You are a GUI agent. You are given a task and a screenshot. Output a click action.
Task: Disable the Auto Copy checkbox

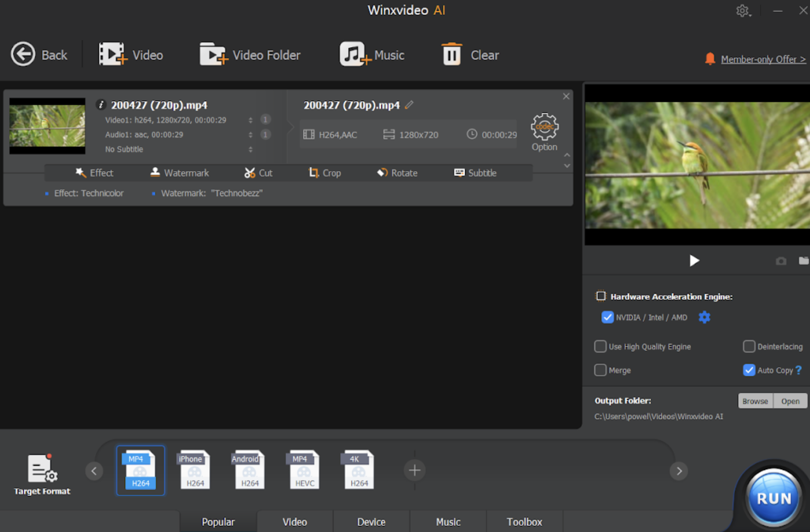749,370
